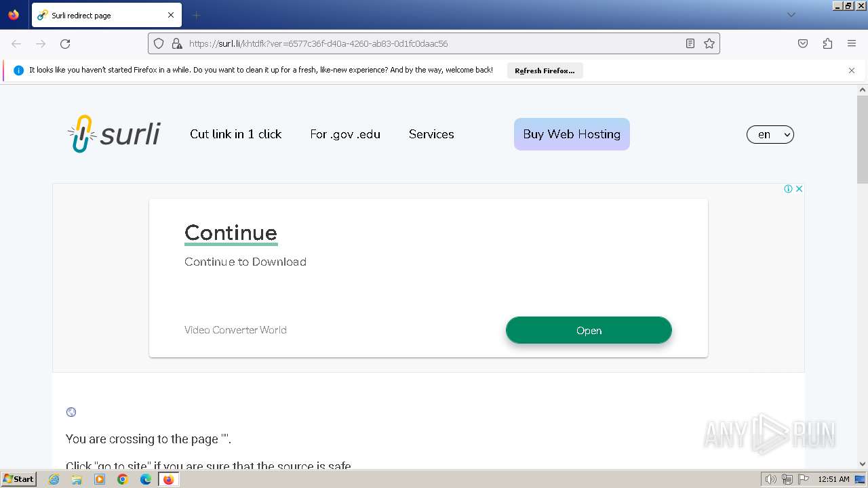Launch Google Chrome from taskbar

(123, 479)
